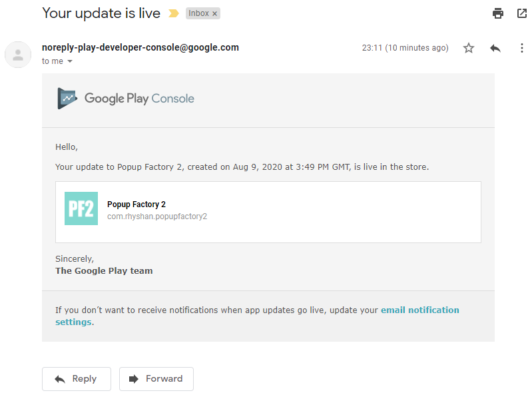Click the "The Google Play team" signature
The height and width of the screenshot is (393, 532).
[104, 271]
